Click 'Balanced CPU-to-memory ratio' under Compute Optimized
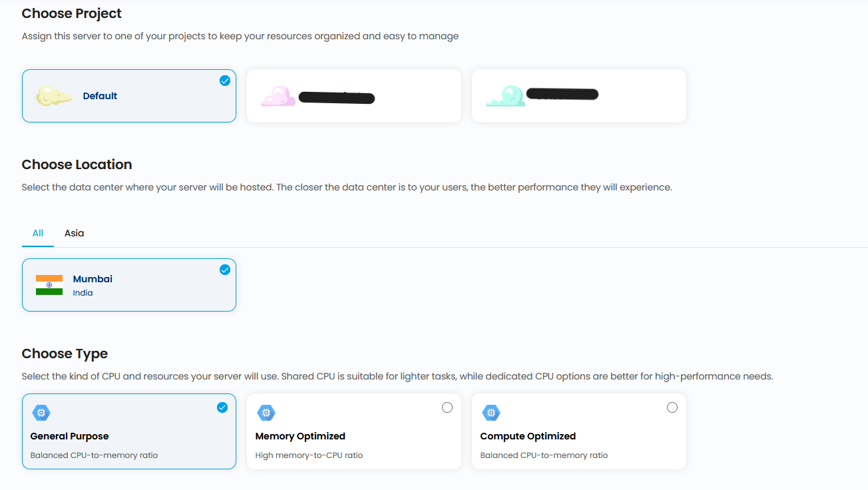The image size is (868, 490). pos(544,455)
